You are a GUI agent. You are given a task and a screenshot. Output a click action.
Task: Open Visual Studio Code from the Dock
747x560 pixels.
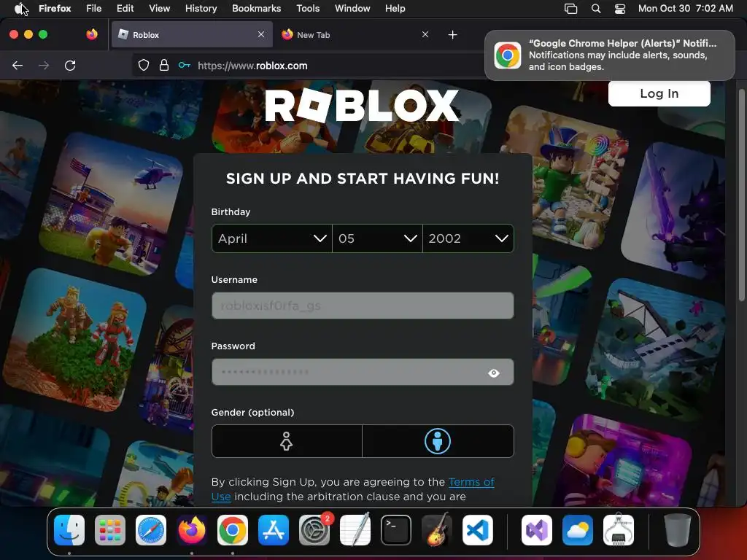click(x=478, y=530)
